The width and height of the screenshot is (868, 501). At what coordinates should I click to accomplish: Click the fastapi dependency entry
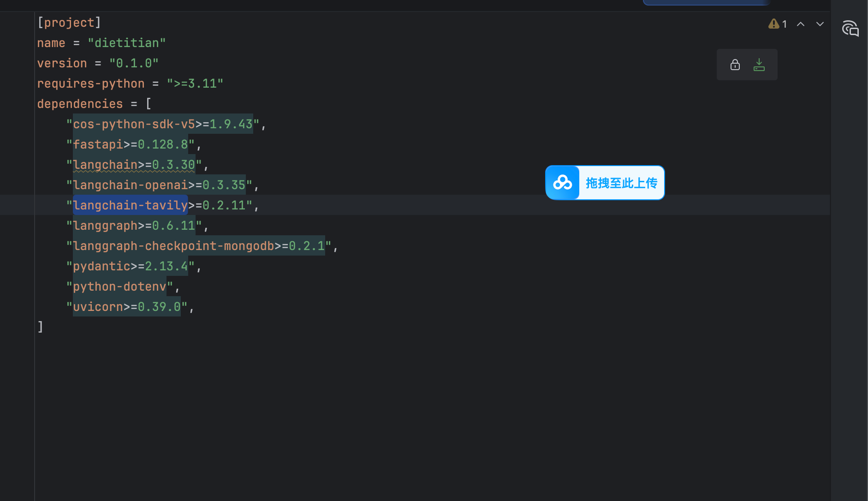pos(131,144)
